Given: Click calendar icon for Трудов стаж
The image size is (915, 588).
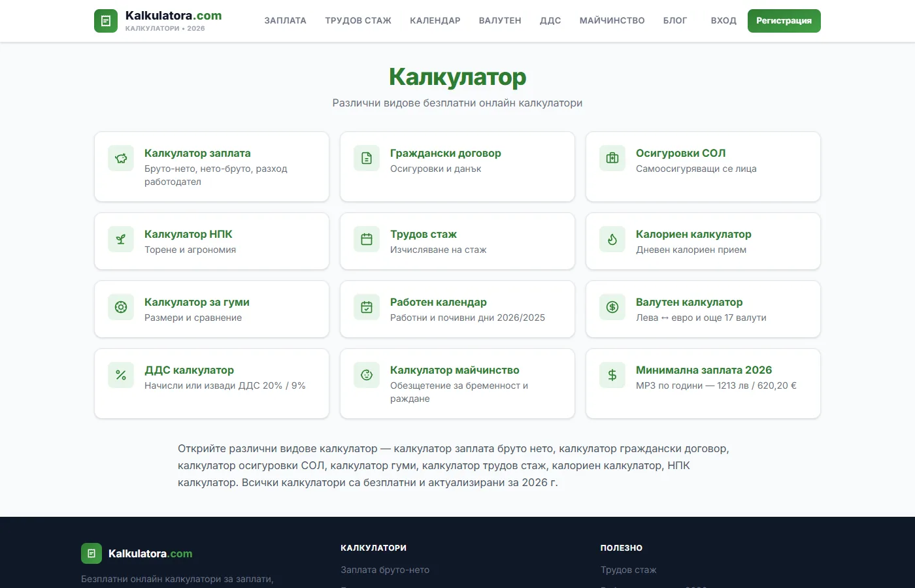Looking at the screenshot, I should [367, 239].
